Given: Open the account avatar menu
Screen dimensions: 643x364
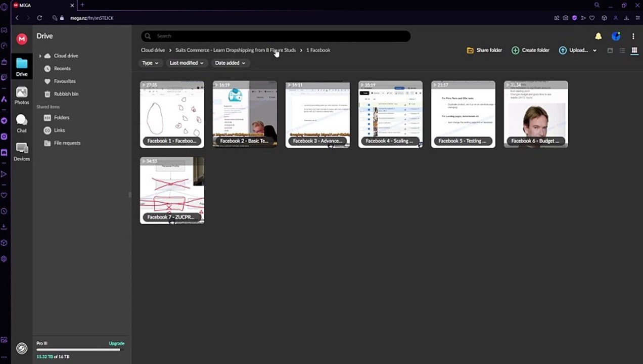Looking at the screenshot, I should [x=616, y=36].
